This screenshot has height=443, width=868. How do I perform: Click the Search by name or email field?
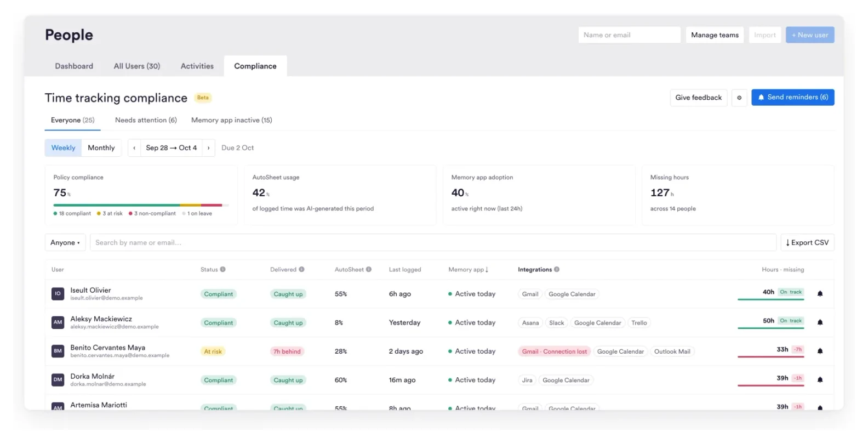pos(433,242)
